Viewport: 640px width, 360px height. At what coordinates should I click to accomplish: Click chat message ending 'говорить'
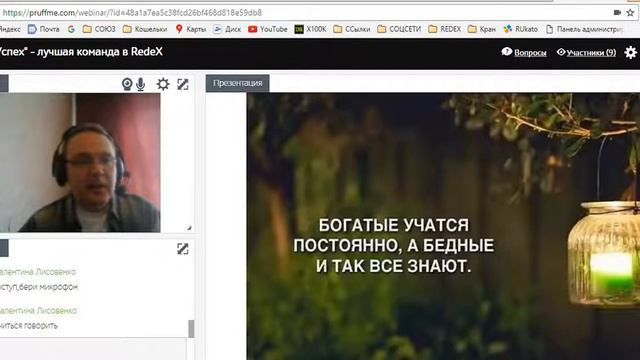(x=29, y=325)
